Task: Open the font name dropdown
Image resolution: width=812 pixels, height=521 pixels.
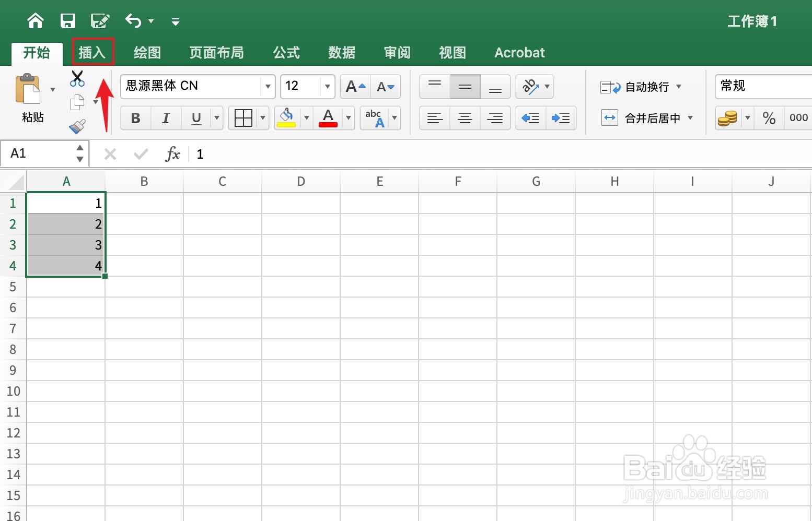Action: click(268, 87)
